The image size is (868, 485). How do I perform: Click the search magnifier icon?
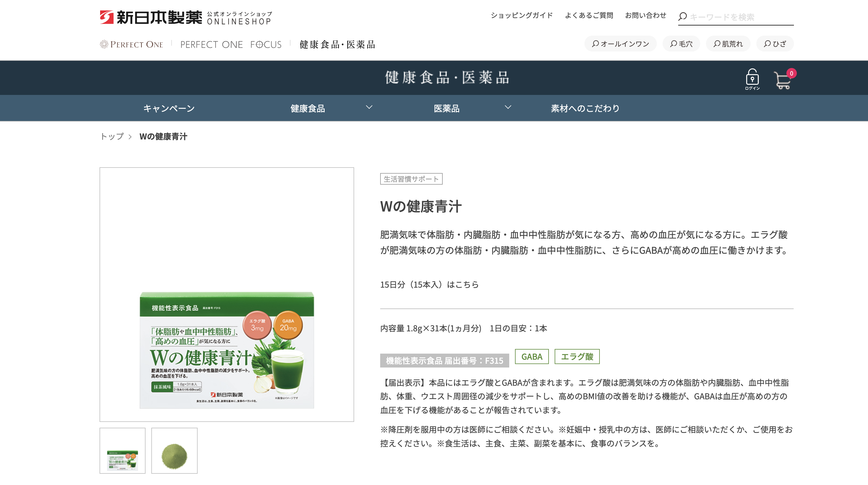[x=682, y=16]
